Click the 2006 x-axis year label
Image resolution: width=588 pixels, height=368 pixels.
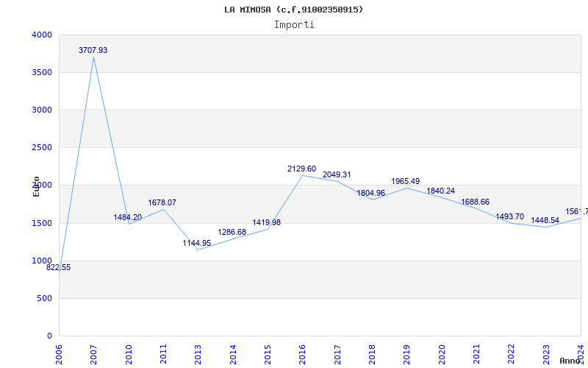point(59,355)
